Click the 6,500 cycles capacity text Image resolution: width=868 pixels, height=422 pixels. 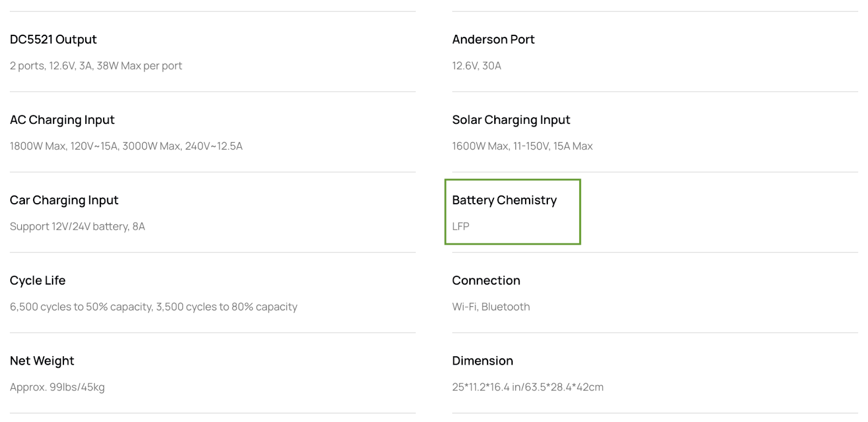[x=154, y=307]
